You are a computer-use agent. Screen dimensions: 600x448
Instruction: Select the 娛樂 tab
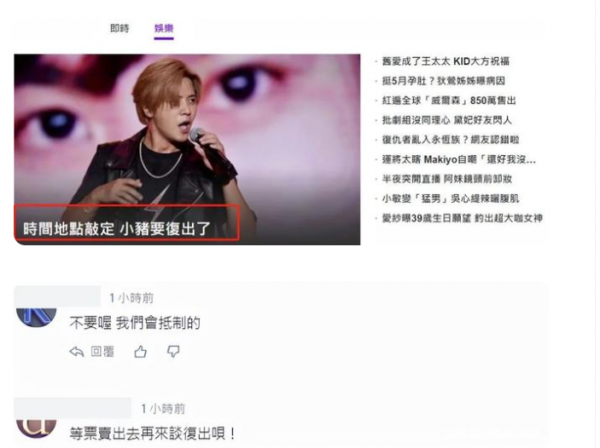click(x=164, y=28)
